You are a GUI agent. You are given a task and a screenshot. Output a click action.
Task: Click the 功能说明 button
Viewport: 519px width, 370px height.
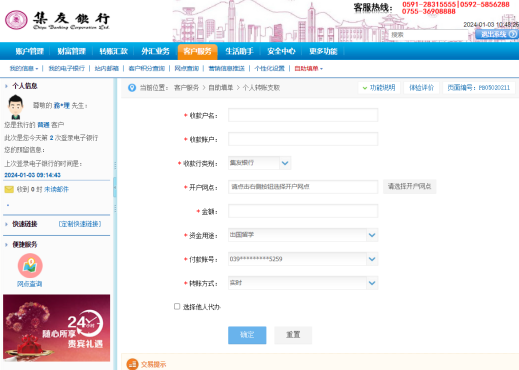coord(379,88)
